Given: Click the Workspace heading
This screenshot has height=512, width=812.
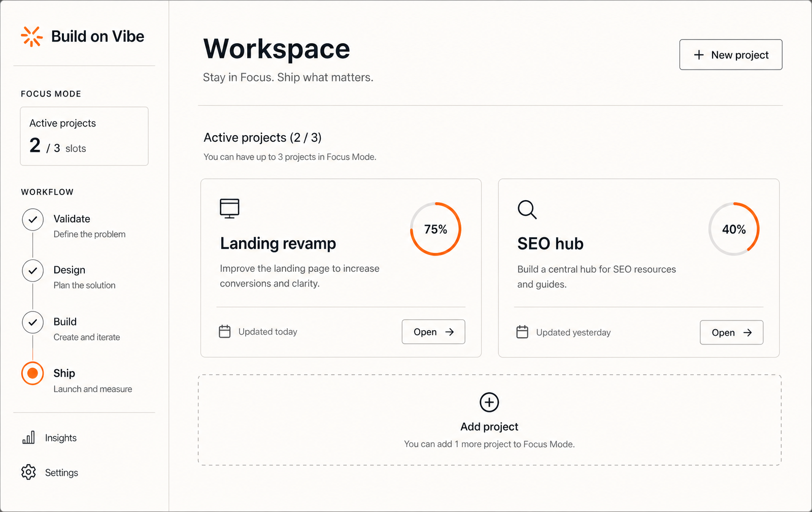Looking at the screenshot, I should pos(277,49).
